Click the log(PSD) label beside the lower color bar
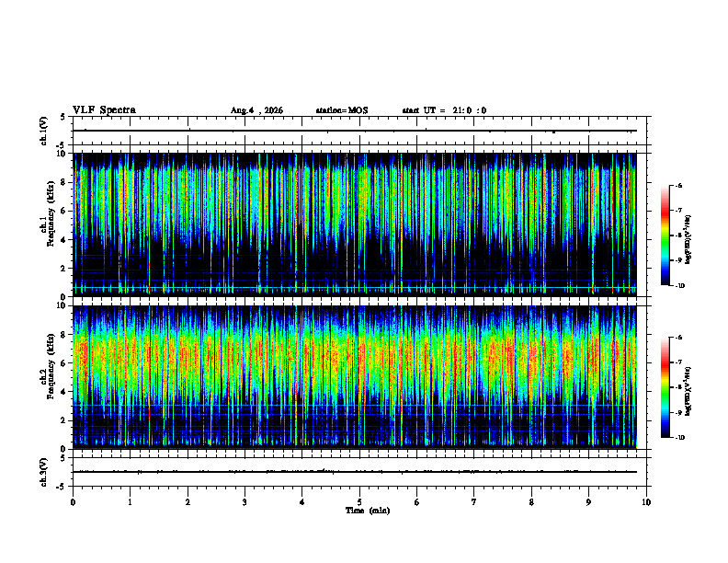 pos(688,391)
